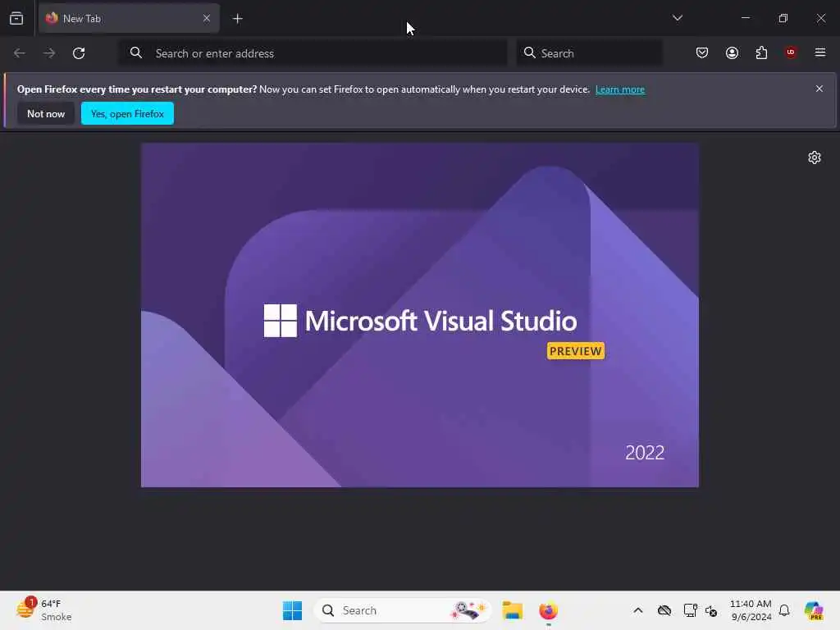Reload the current page
840x630 pixels.
tap(79, 53)
